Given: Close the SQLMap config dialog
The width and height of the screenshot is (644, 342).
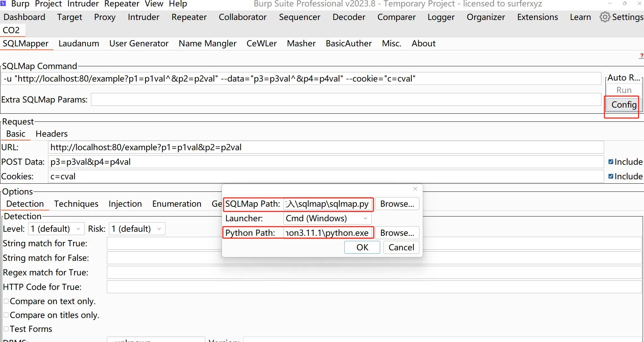Looking at the screenshot, I should pos(415,189).
